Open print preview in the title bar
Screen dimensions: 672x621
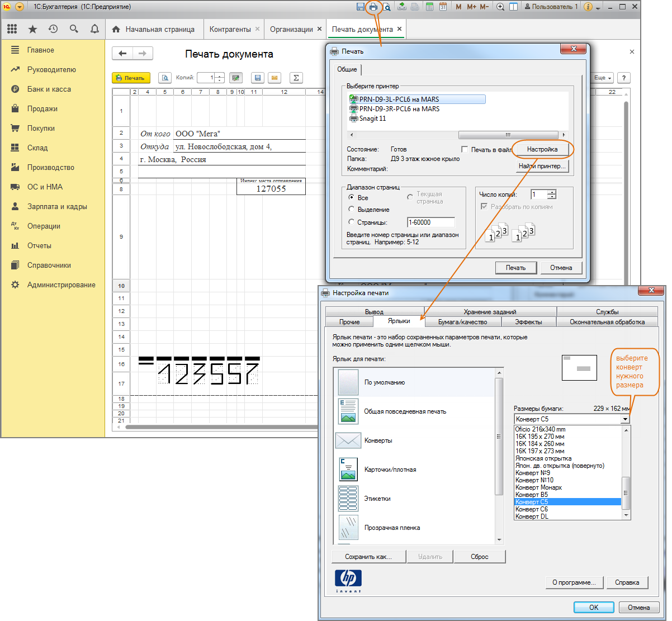pos(386,7)
